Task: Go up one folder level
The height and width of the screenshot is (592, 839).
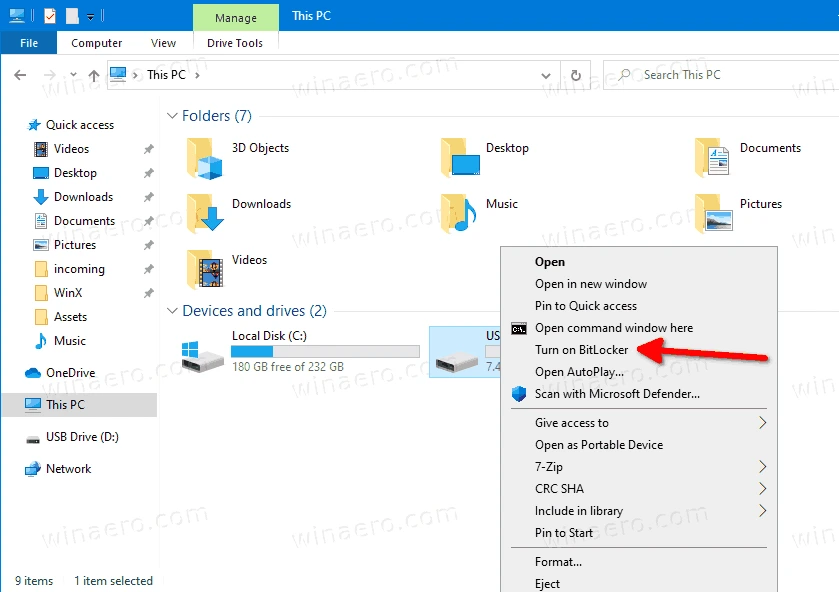Action: coord(94,75)
